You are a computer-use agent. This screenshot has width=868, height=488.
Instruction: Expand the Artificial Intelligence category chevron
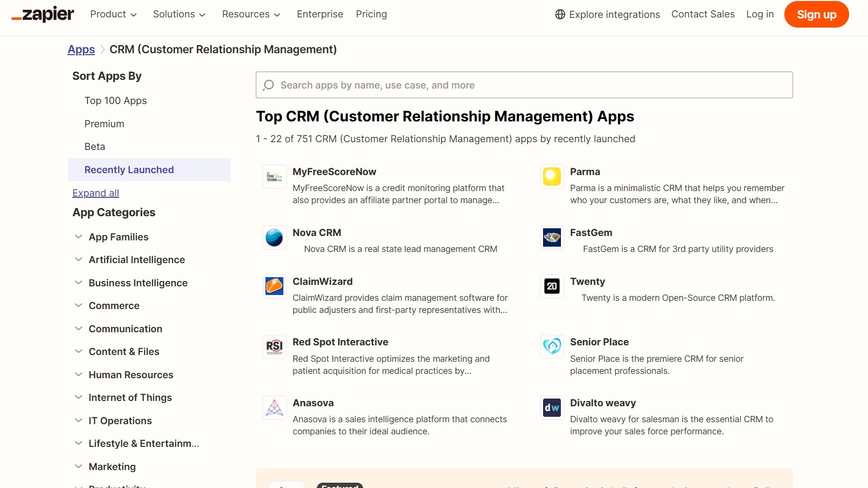[x=78, y=259]
